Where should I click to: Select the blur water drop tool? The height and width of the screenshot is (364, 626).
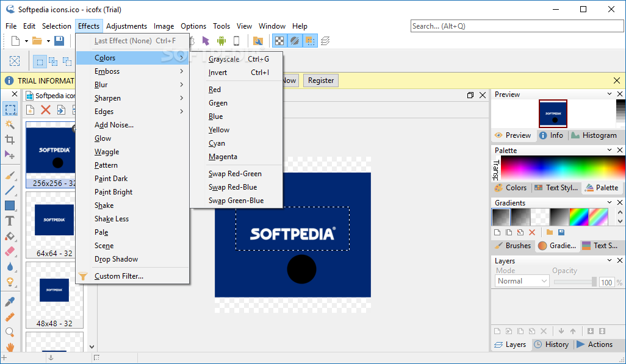(10, 266)
